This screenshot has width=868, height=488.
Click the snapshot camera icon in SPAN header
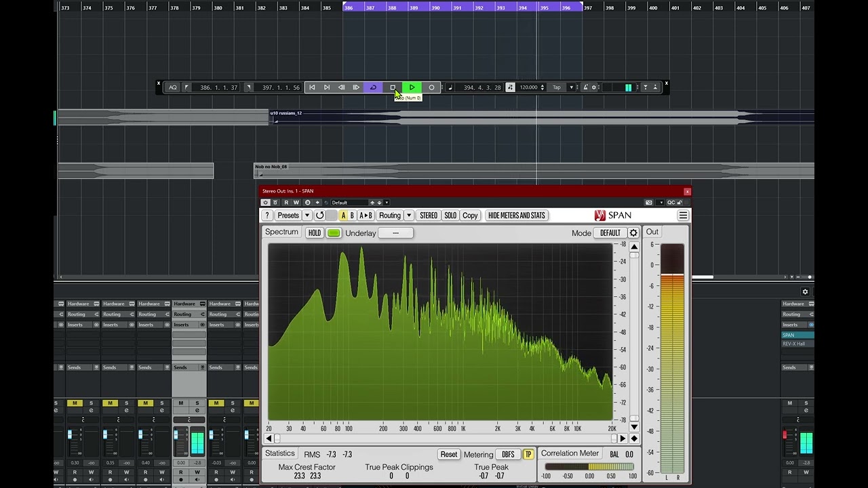(x=649, y=203)
